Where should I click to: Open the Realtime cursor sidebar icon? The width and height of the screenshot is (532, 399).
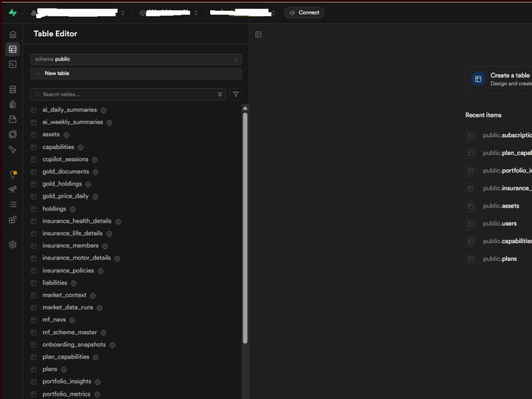[x=13, y=149]
